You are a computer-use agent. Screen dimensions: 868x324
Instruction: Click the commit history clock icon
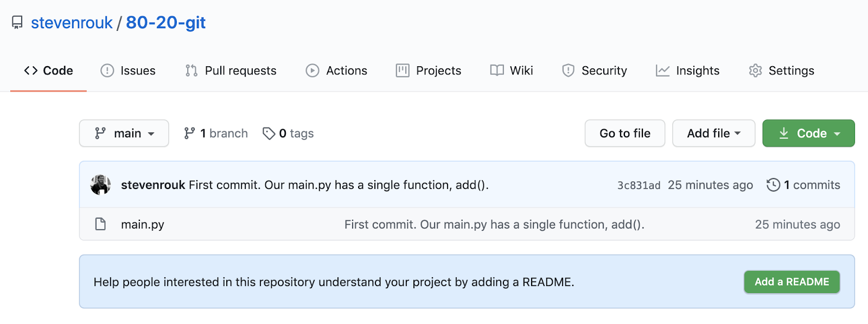[x=773, y=185]
